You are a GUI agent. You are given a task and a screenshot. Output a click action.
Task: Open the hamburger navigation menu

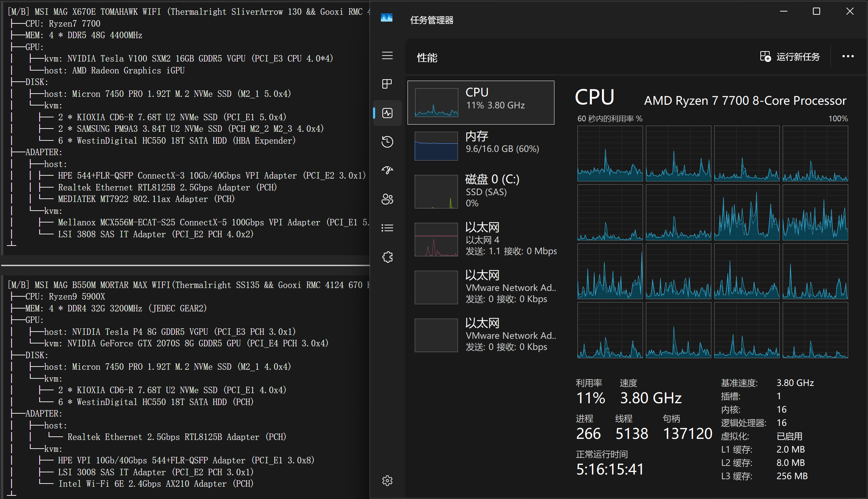coord(387,56)
